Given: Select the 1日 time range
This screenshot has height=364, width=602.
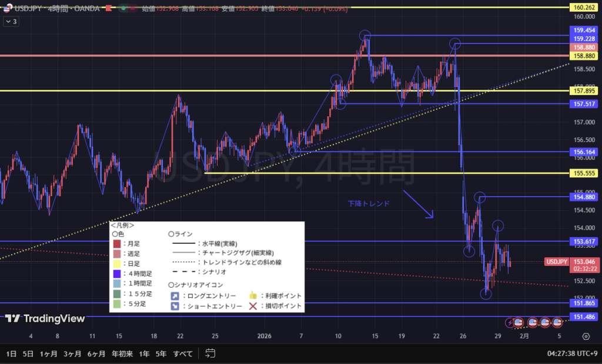Looking at the screenshot, I should 11,353.
